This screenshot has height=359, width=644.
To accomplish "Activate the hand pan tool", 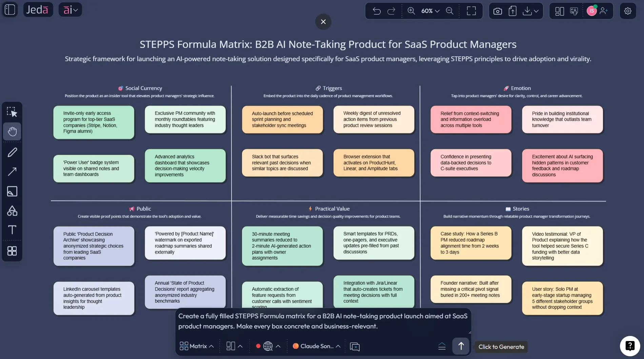I will (12, 131).
